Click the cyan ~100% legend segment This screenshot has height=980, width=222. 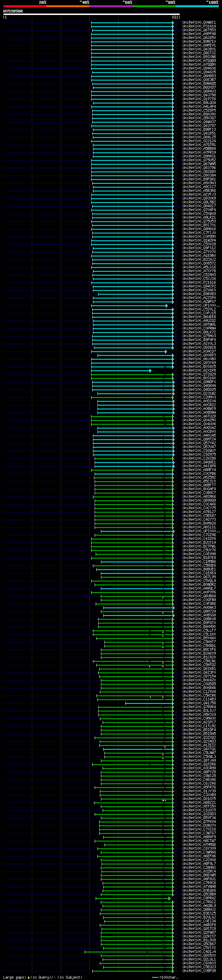pos(197,6)
